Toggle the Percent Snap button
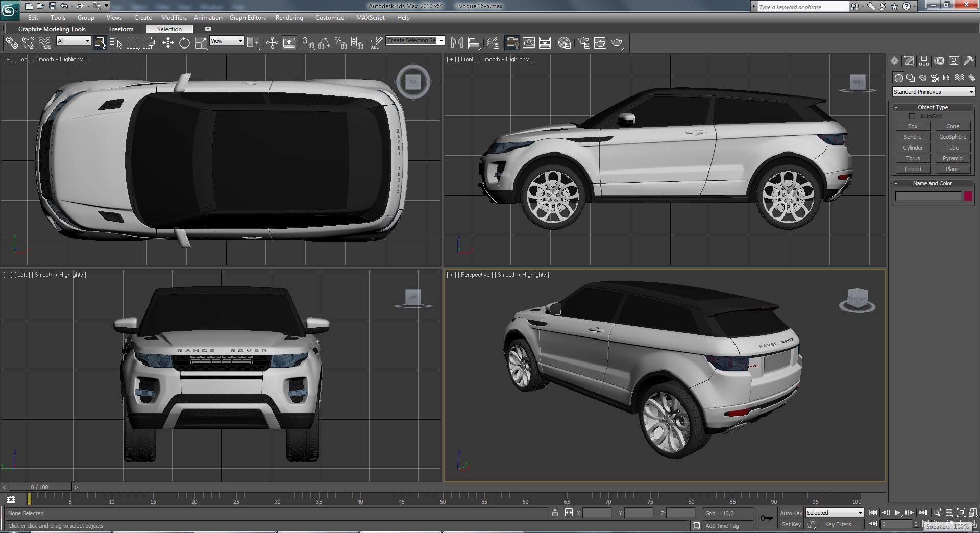 tap(340, 43)
